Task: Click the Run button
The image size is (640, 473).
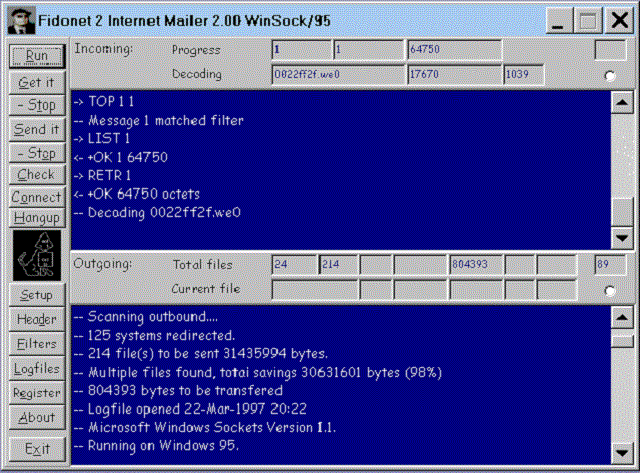Action: (x=37, y=56)
